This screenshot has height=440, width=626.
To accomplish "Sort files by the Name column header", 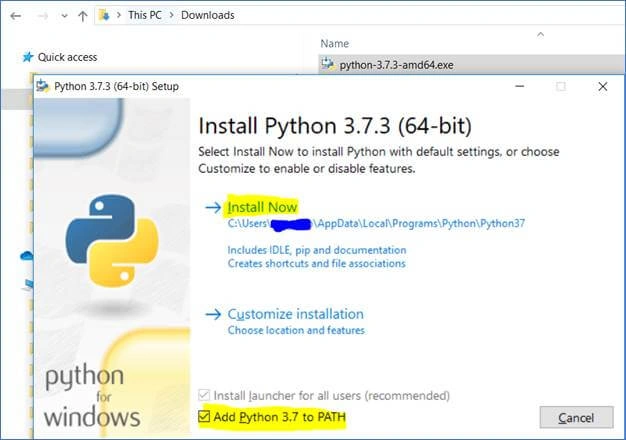I will (x=335, y=44).
